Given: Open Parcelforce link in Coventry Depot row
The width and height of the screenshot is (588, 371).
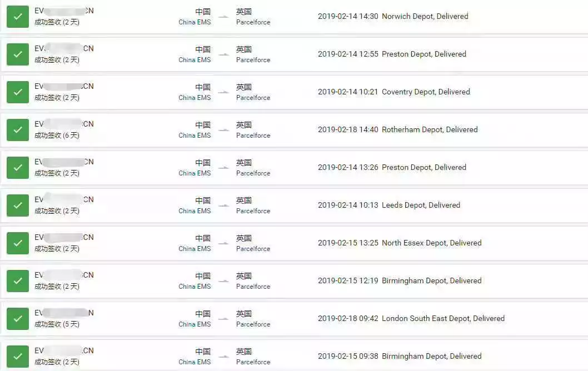Looking at the screenshot, I should tap(253, 98).
